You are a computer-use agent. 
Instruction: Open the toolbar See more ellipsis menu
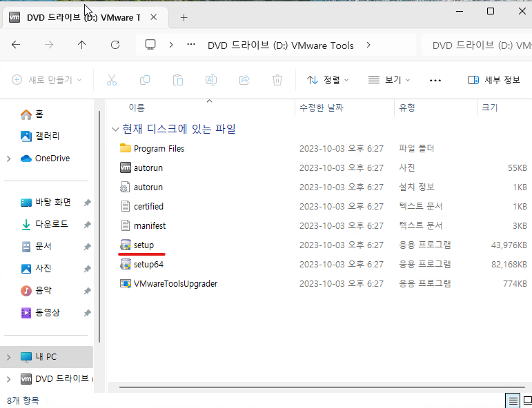[435, 81]
